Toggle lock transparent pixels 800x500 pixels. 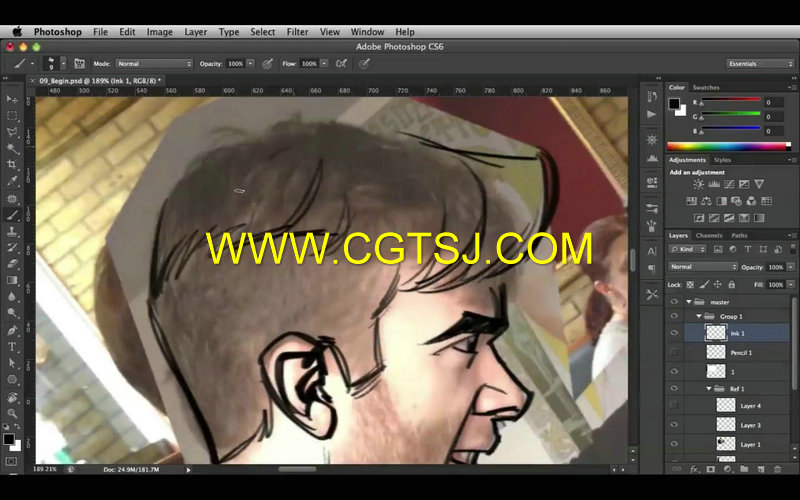690,285
